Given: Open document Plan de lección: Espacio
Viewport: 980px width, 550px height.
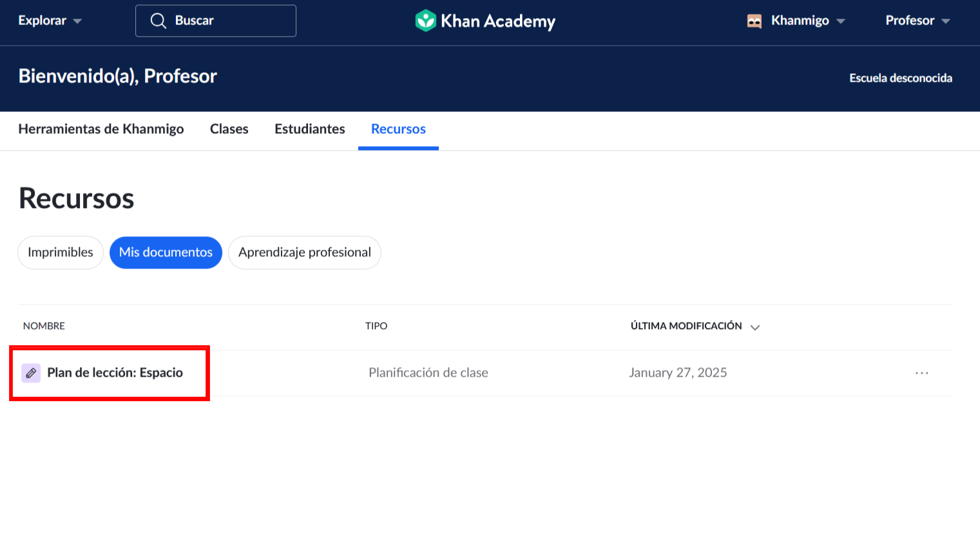Looking at the screenshot, I should [115, 373].
